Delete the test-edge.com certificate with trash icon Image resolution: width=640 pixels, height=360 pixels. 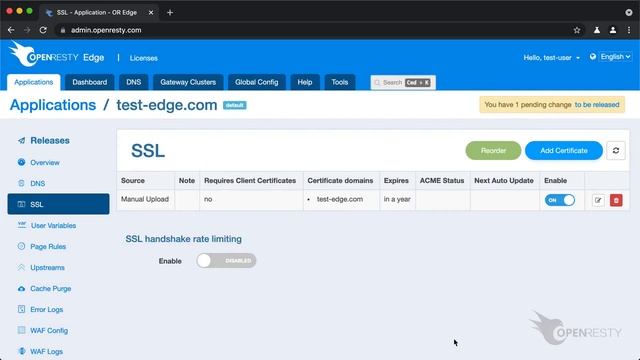[616, 200]
